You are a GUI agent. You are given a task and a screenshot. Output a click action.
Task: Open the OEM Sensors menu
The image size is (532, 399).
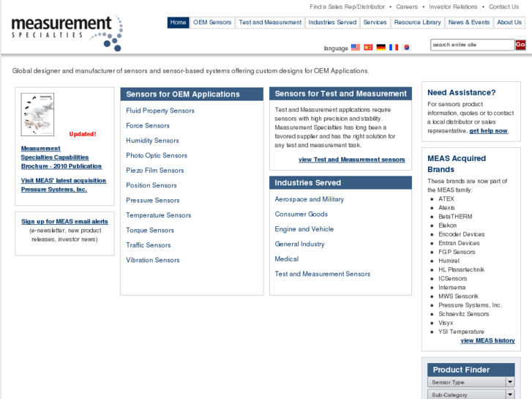pos(212,23)
